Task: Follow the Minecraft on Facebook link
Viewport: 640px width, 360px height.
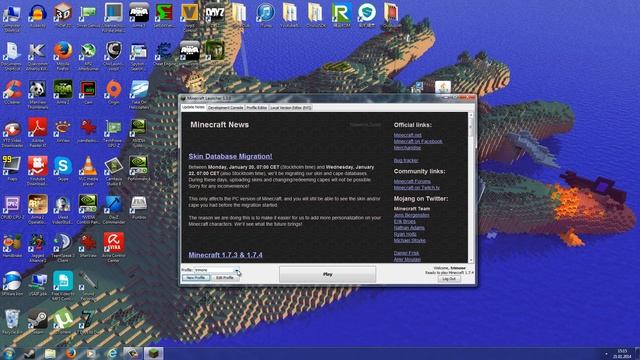Action: [418, 141]
